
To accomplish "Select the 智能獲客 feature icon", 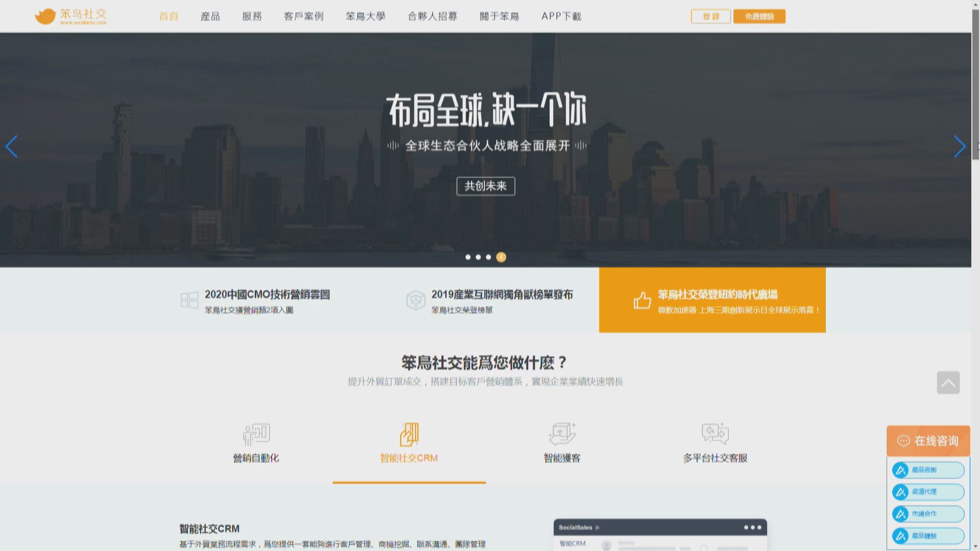I will coord(561,434).
